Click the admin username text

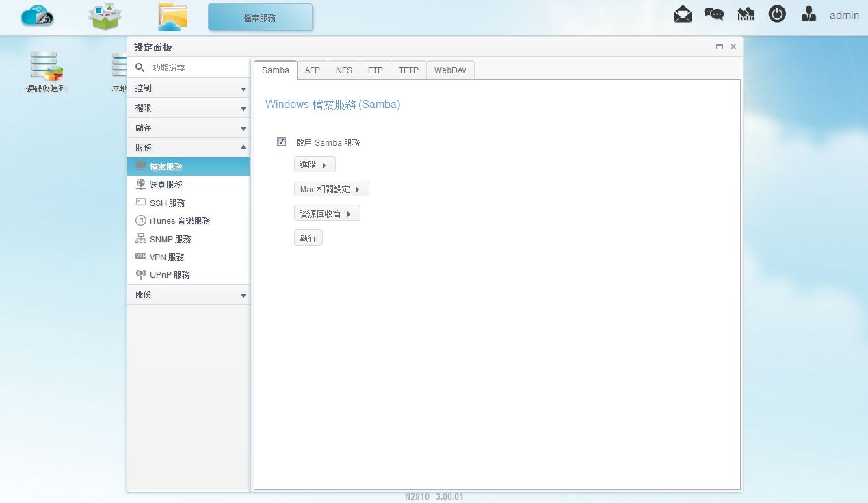pos(844,15)
